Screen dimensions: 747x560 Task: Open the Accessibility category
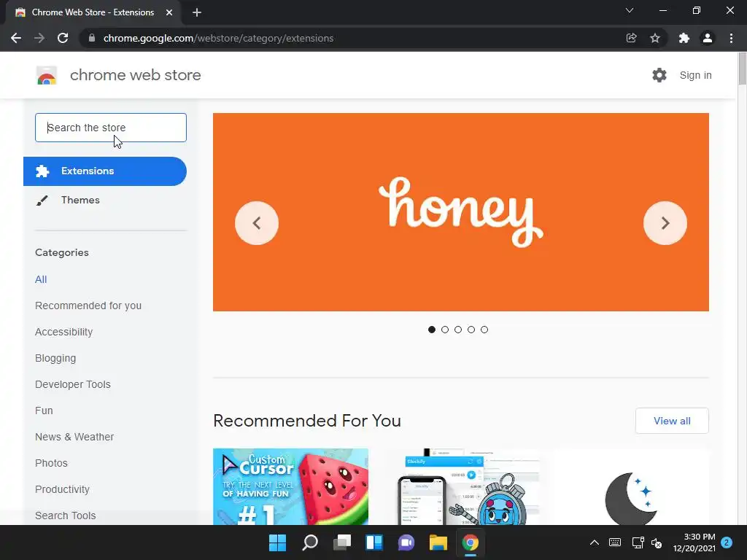(64, 332)
